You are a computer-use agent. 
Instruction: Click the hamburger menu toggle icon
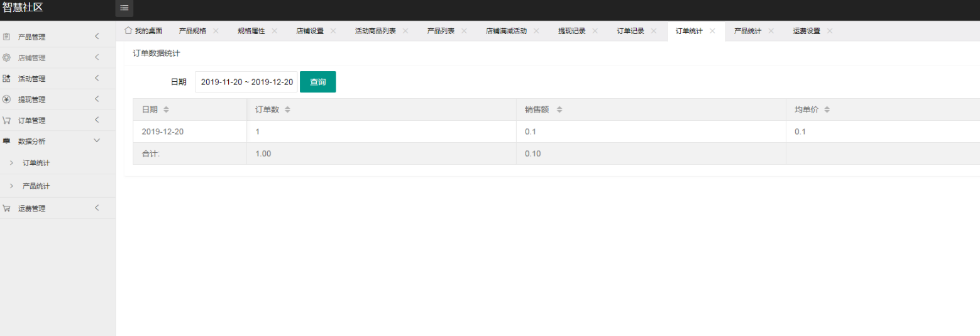pos(124,8)
